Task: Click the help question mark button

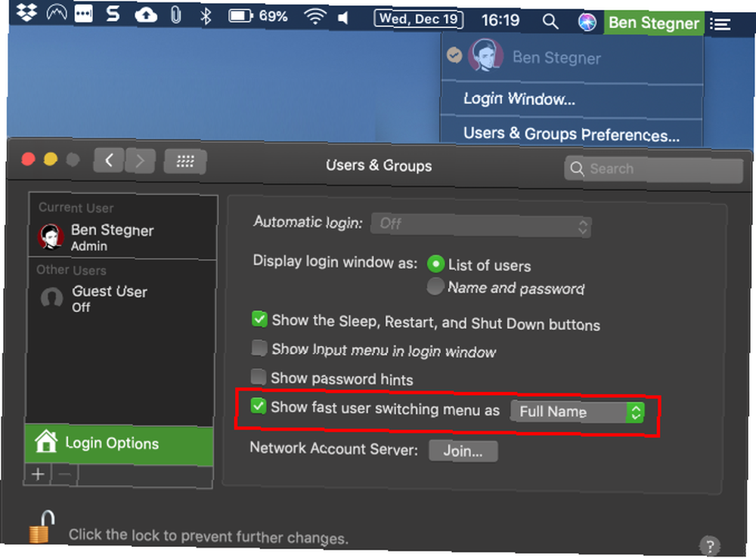Action: point(710,546)
